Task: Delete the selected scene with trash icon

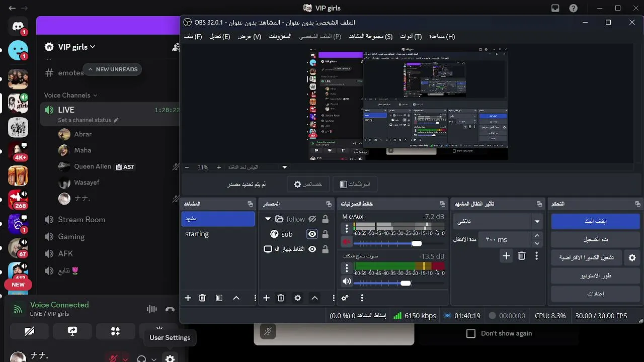Action: coord(202,298)
